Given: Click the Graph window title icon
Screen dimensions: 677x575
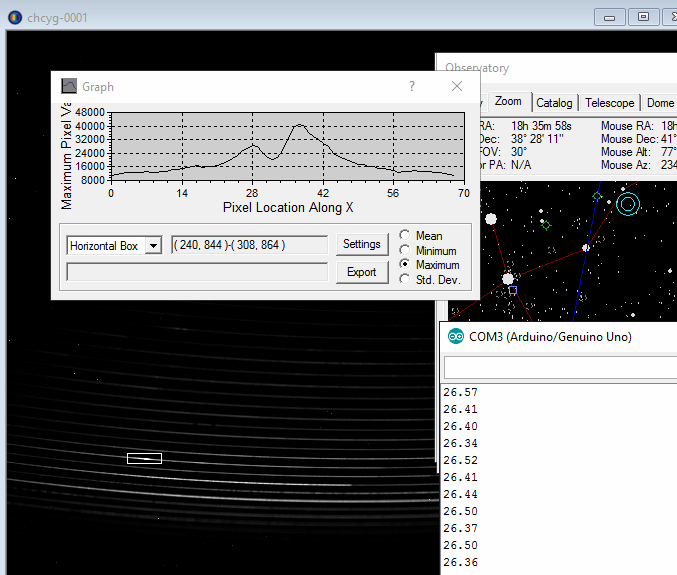Looking at the screenshot, I should (69, 87).
